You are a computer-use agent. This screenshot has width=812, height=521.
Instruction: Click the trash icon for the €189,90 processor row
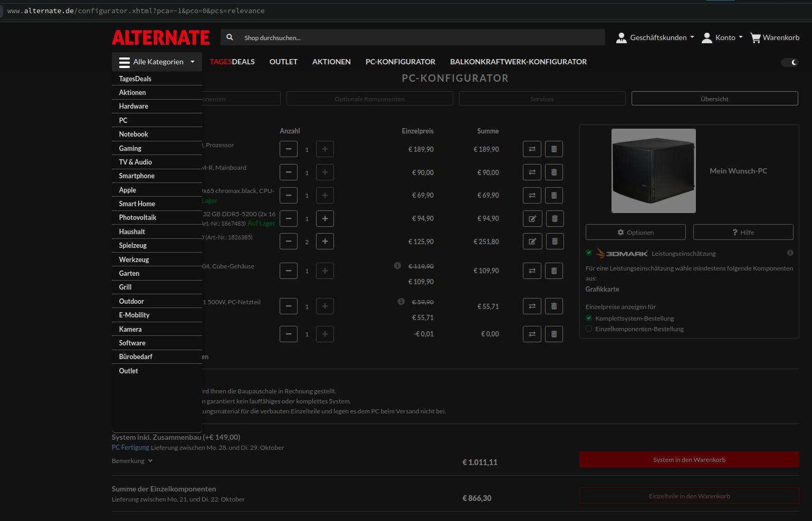coord(553,149)
